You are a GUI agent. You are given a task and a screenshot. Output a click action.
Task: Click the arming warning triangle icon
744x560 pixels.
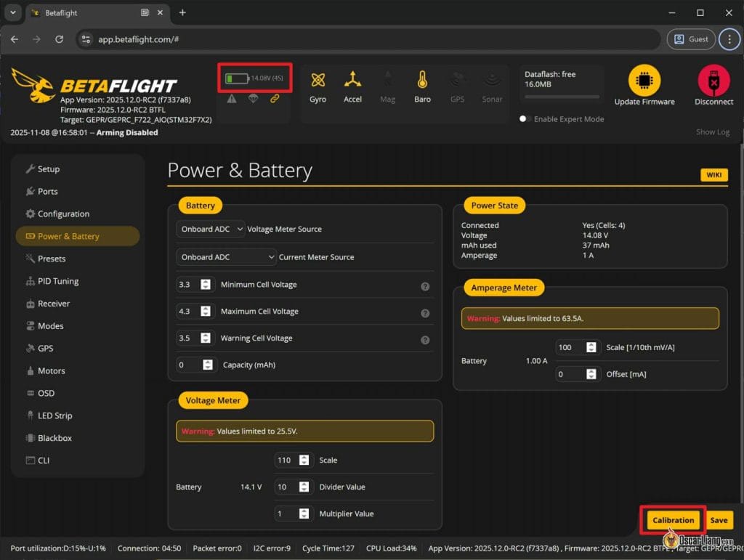click(x=232, y=99)
